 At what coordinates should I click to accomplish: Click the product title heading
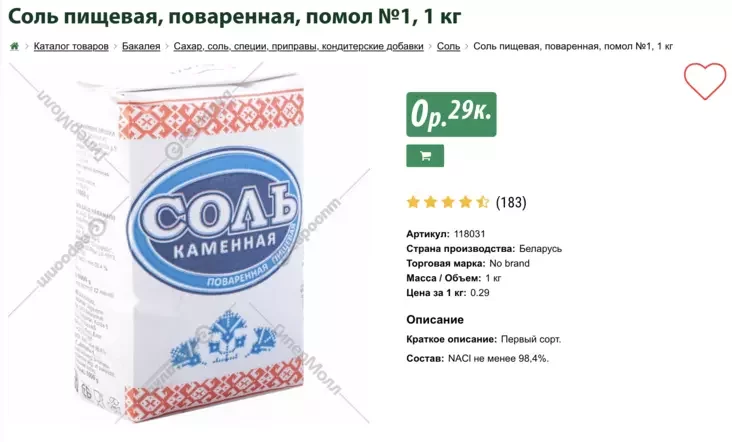[x=235, y=16]
